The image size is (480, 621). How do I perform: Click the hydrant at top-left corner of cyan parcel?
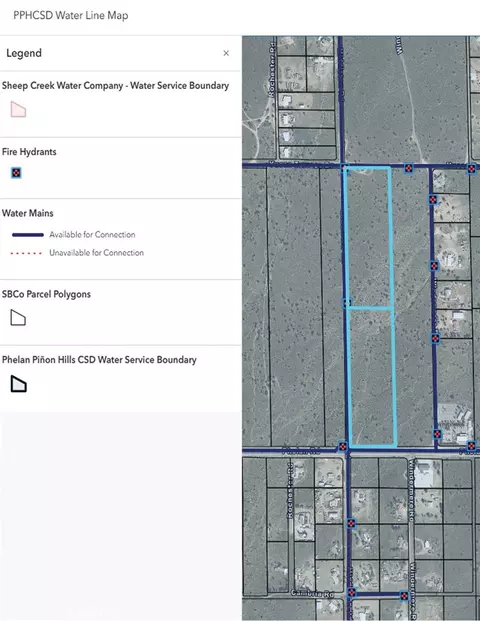345,168
